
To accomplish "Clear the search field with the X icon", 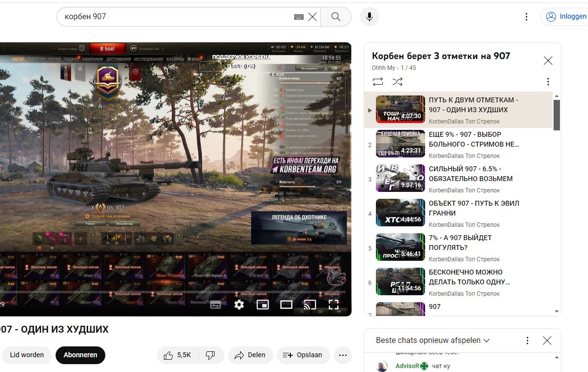I will click(x=312, y=17).
